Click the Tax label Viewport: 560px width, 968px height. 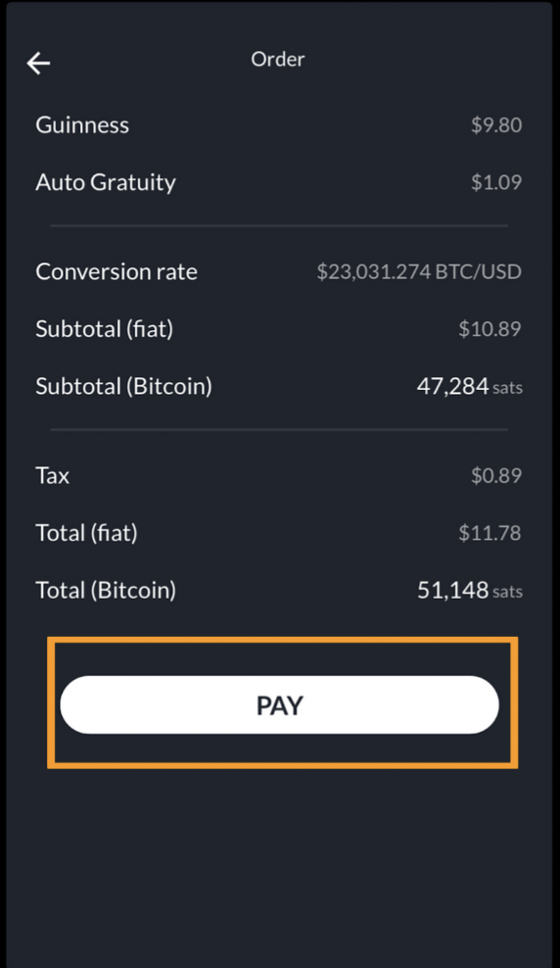(x=53, y=475)
